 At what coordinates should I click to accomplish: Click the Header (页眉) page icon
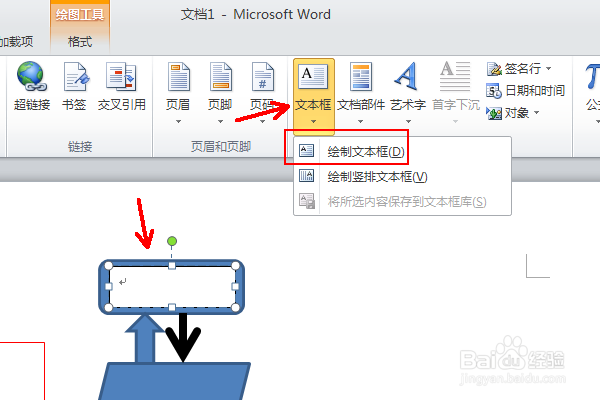pyautogui.click(x=178, y=76)
